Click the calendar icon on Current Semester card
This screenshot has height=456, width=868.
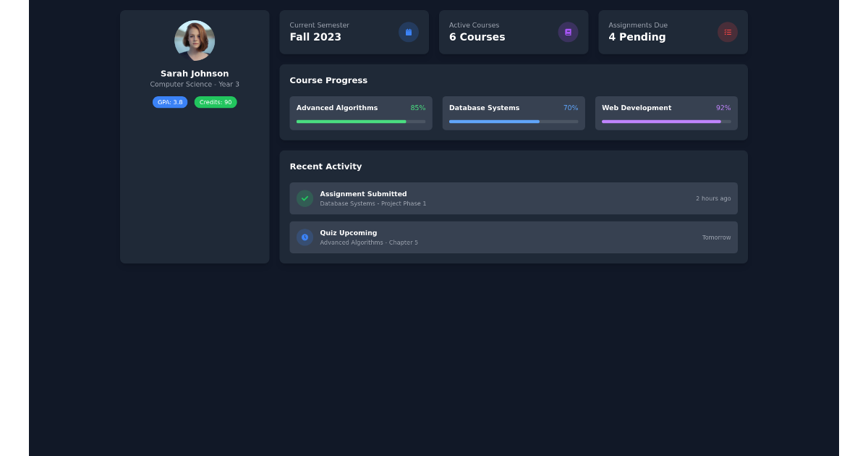409,32
